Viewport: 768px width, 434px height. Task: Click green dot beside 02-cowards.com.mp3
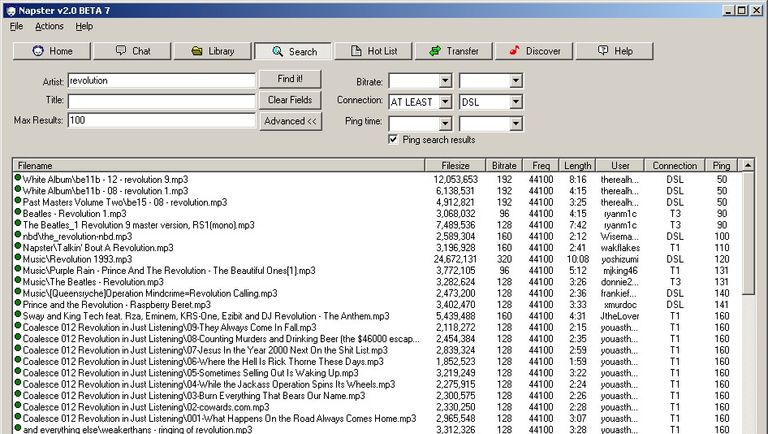[x=18, y=406]
